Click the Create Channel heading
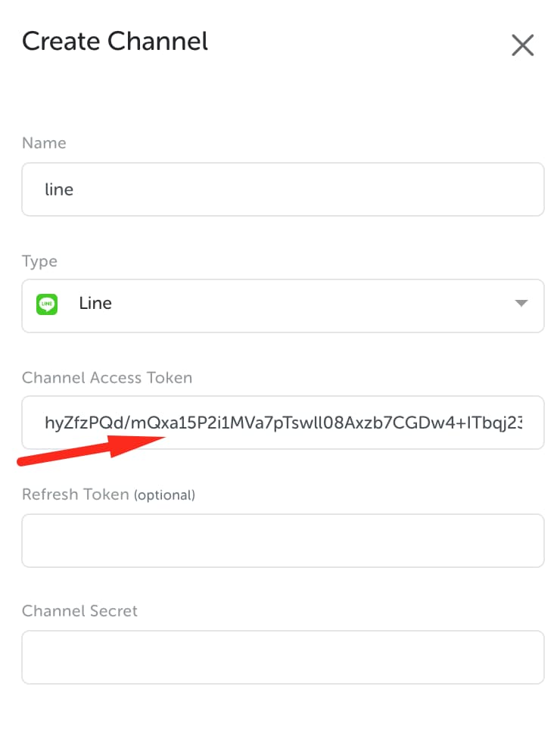 pos(115,41)
